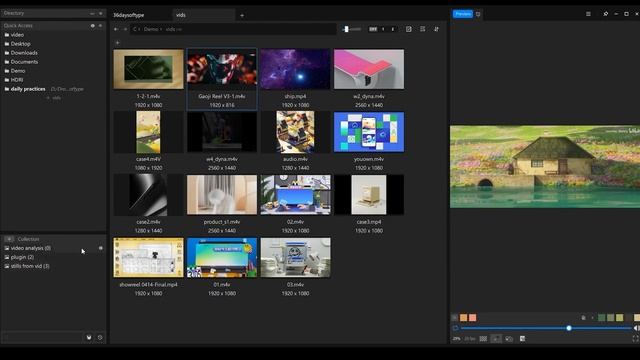Toggle loop icon left of playback slider

(x=456, y=328)
